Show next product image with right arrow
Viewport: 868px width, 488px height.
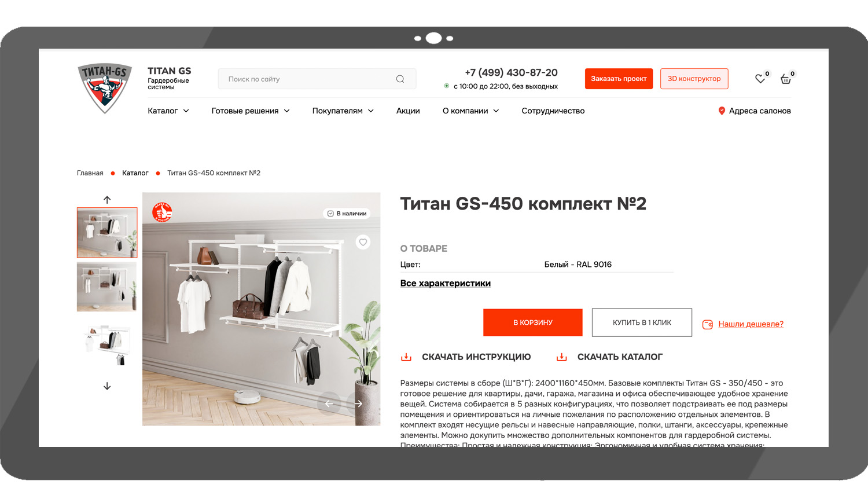[x=359, y=403]
